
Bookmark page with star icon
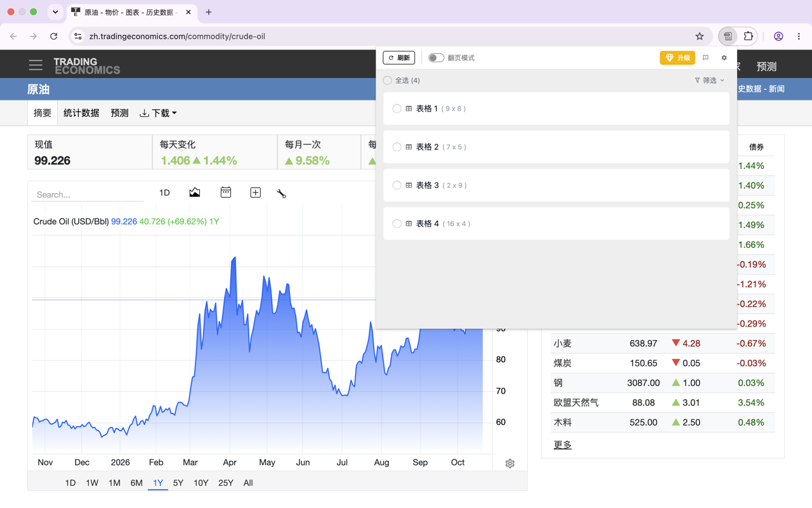(x=700, y=36)
